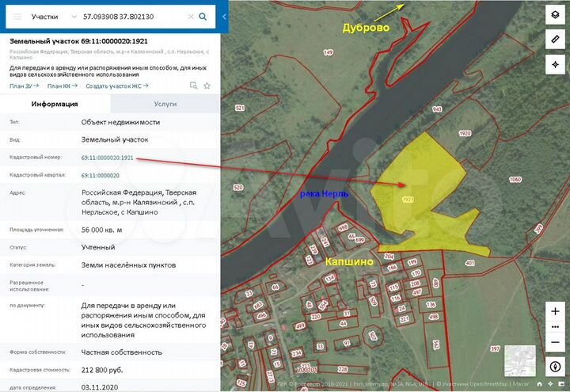Reset map orientation with compass
570x392 pixels.
[554, 368]
